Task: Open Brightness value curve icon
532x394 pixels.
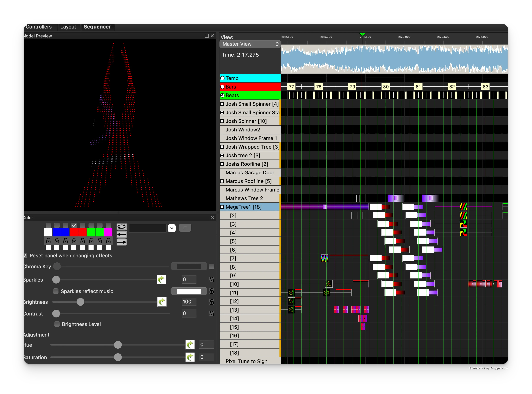Action: pos(162,302)
